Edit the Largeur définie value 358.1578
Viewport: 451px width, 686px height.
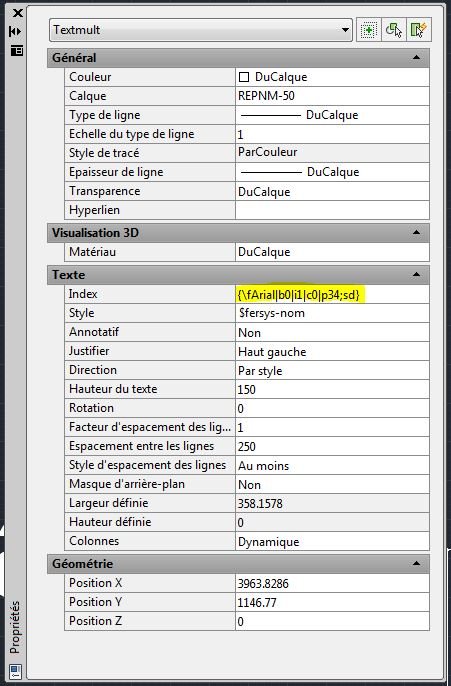coord(332,503)
